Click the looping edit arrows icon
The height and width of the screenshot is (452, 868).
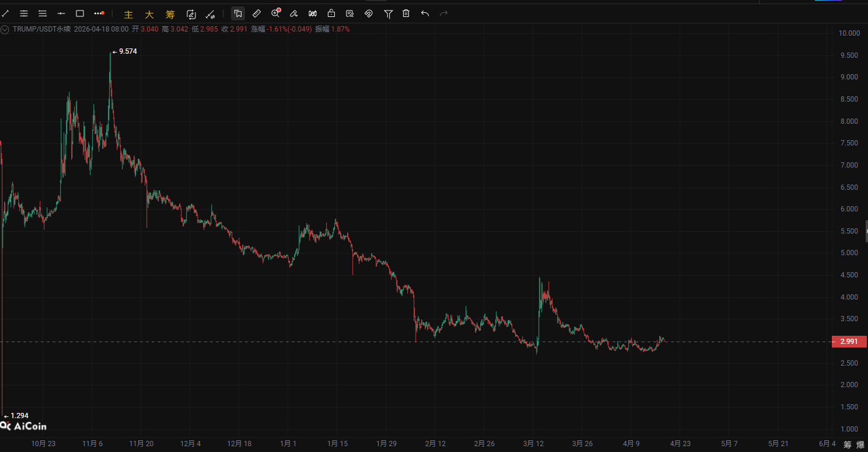tap(191, 13)
